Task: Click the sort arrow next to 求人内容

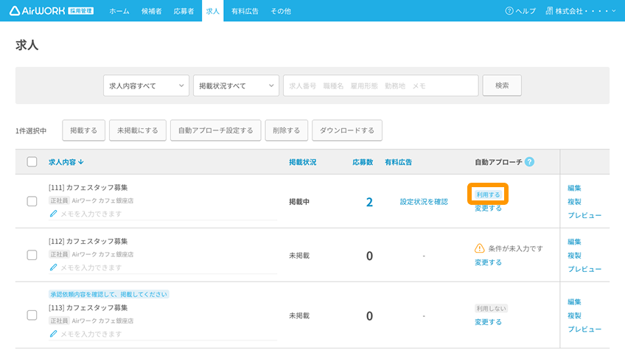Action: pos(81,162)
